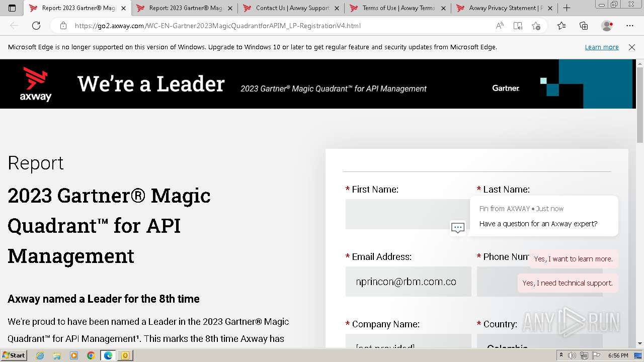Open the volume icon in the system tray
Viewport: 644px width, 362px height.
573,355
